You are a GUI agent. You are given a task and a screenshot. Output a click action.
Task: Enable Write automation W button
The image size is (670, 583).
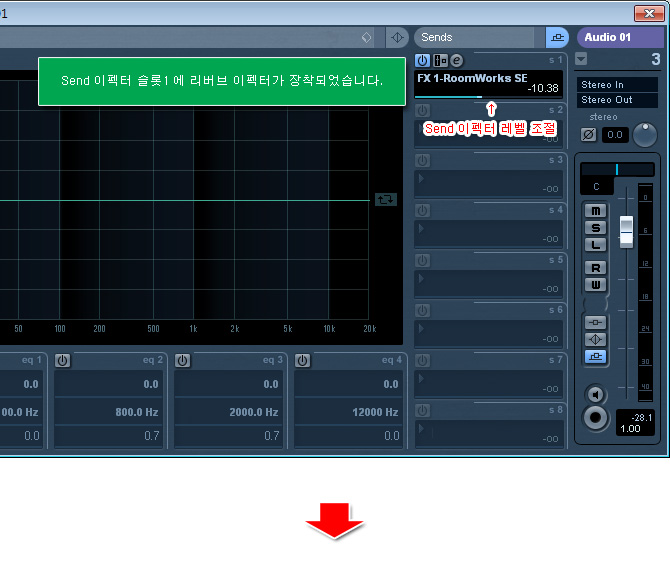(596, 285)
